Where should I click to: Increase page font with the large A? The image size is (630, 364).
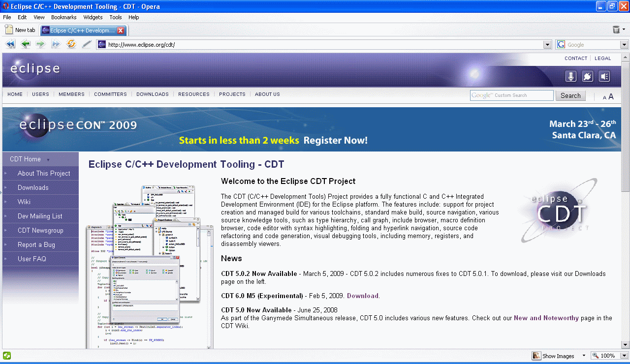(611, 96)
